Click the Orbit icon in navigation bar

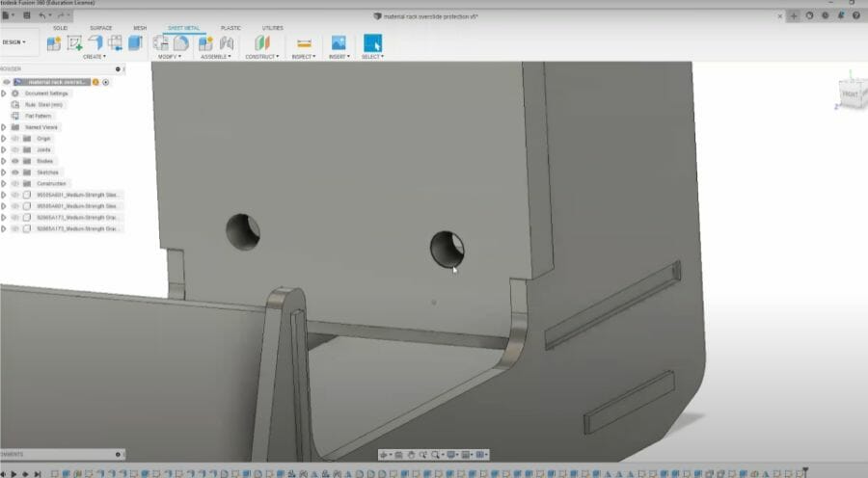(x=383, y=455)
